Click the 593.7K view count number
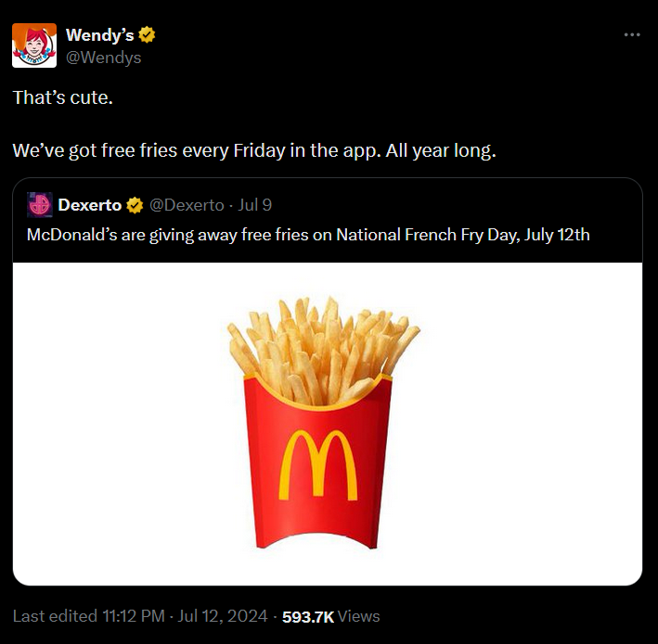The height and width of the screenshot is (644, 658). pos(307,616)
